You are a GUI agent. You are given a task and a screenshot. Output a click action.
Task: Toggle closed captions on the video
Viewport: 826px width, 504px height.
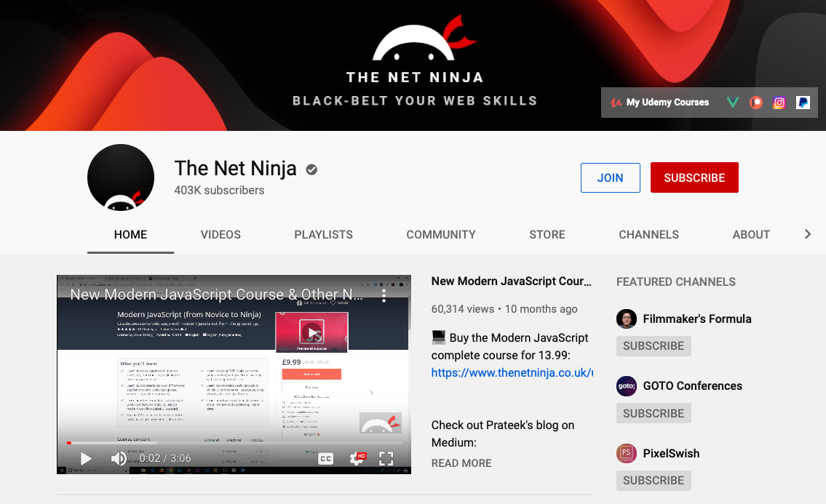click(326, 459)
